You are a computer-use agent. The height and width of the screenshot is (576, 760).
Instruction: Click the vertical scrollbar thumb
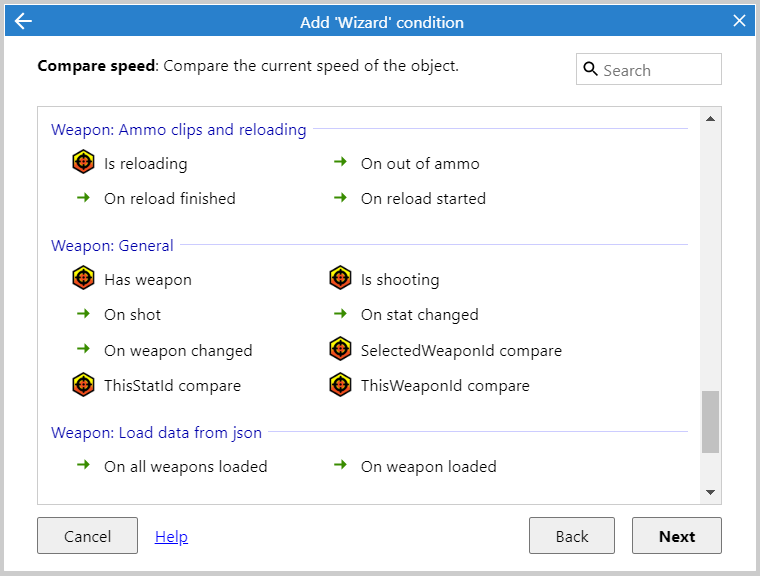[x=710, y=421]
